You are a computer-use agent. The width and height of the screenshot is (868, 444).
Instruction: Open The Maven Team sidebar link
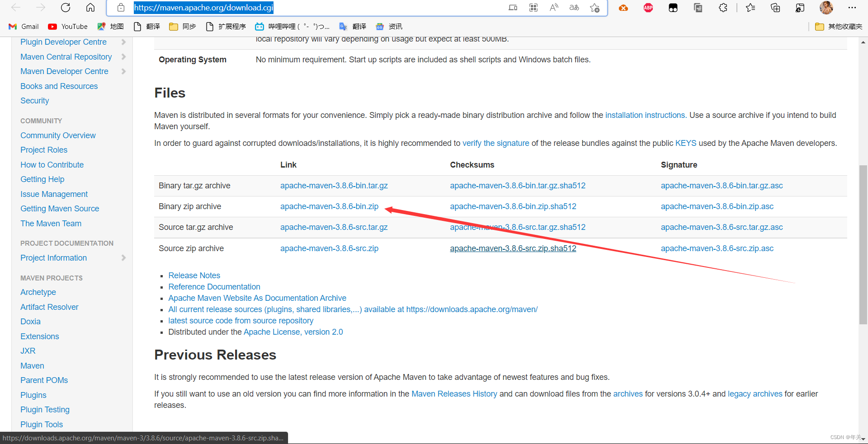[x=51, y=224]
